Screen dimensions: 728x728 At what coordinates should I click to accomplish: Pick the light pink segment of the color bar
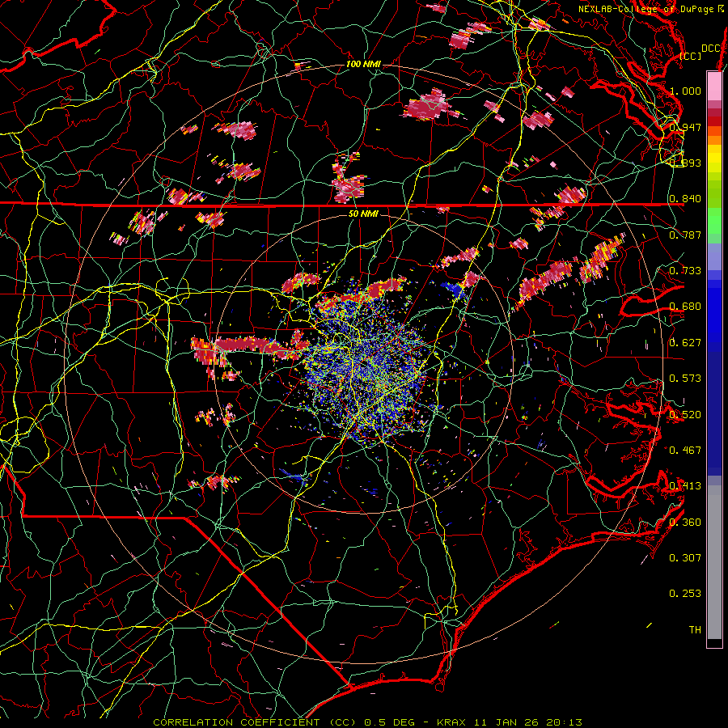[x=714, y=86]
